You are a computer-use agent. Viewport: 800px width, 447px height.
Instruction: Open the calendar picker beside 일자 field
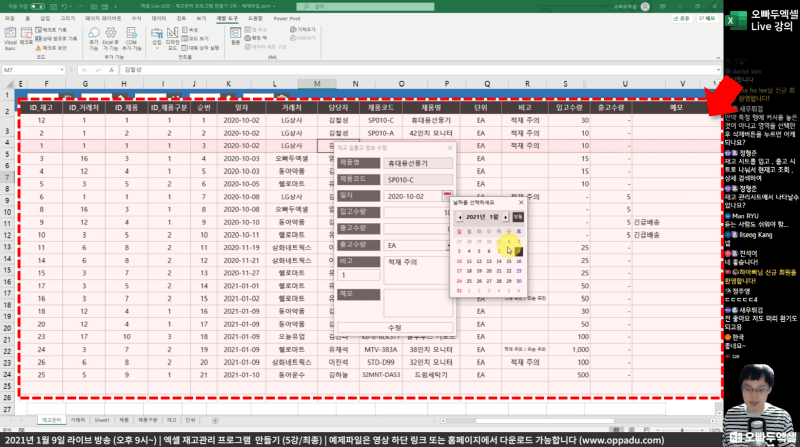click(445, 196)
